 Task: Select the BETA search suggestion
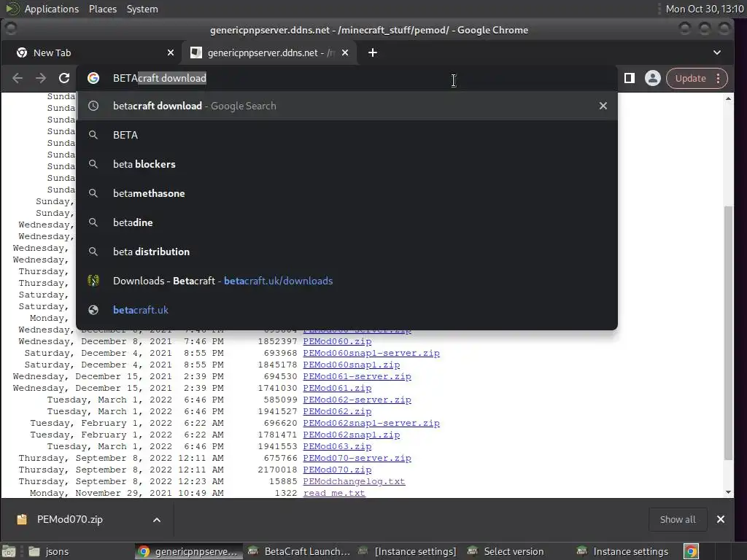click(x=347, y=135)
